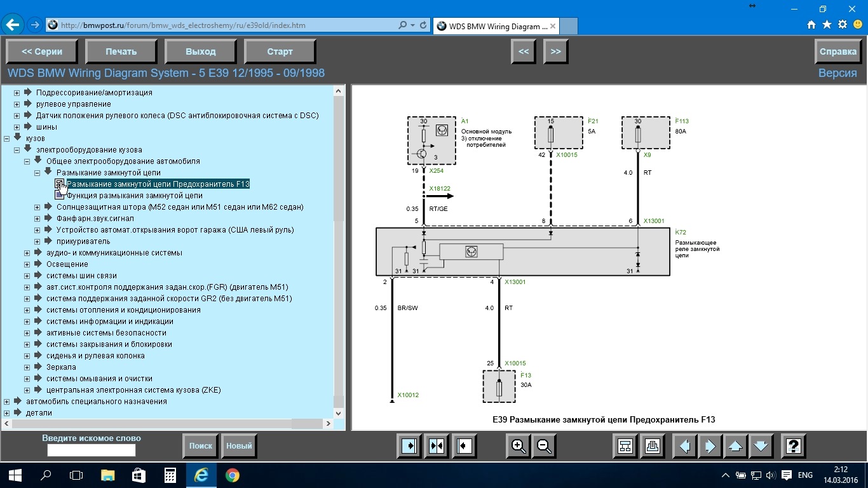Screen dimensions: 868x488
Task: Click the Выход button
Action: pyautogui.click(x=201, y=51)
